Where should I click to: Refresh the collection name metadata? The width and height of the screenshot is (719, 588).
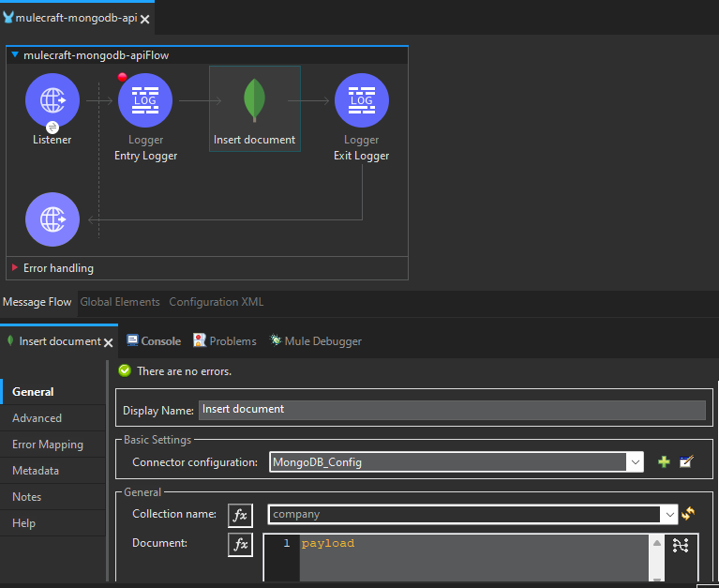click(x=688, y=514)
